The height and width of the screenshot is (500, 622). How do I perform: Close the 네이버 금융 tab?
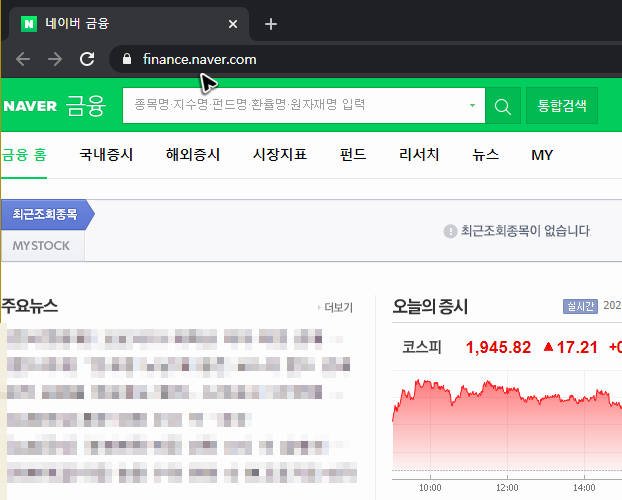(x=233, y=24)
